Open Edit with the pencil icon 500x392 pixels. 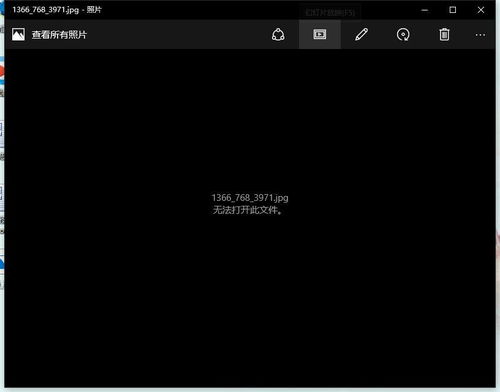(361, 34)
